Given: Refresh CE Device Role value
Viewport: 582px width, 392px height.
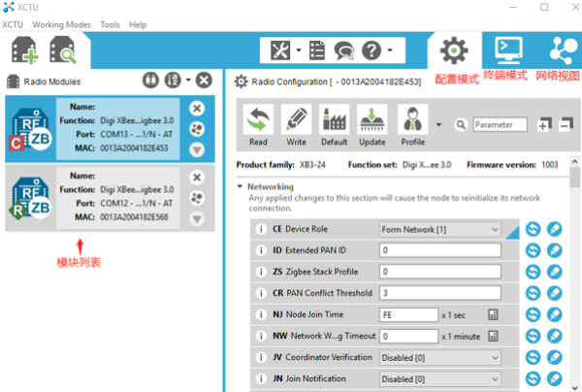Looking at the screenshot, I should [533, 229].
